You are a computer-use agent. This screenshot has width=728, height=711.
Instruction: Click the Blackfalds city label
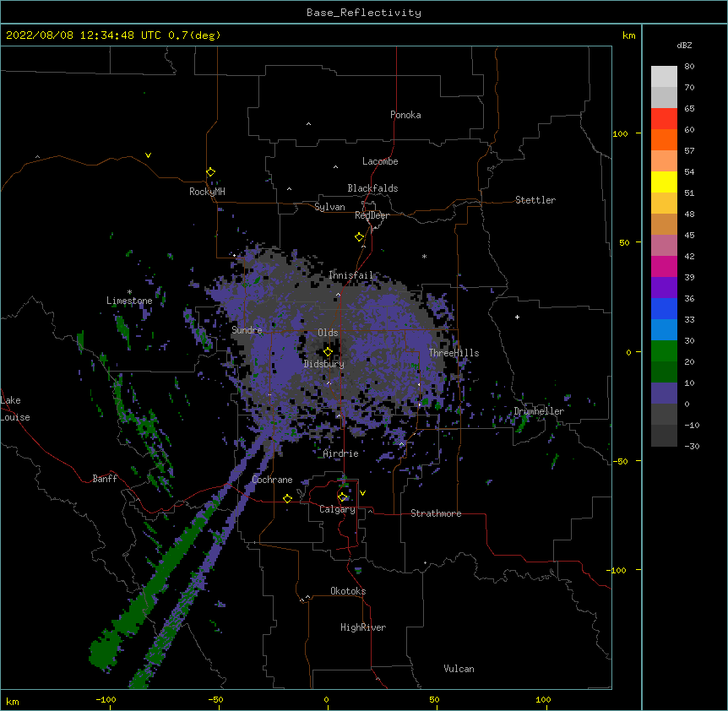[x=372, y=188]
